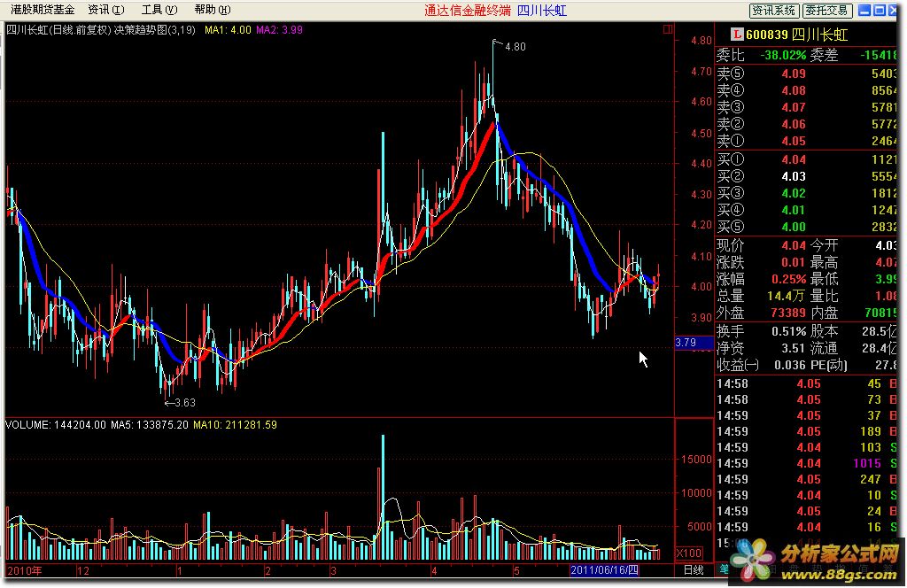Click the 日线 period label at bottom
The height and width of the screenshot is (588, 907).
(x=693, y=570)
